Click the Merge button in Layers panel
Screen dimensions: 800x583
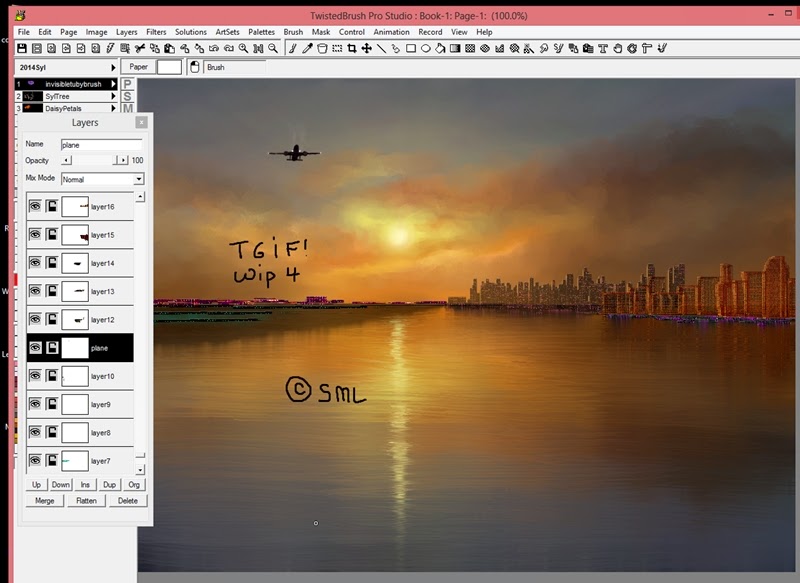45,501
